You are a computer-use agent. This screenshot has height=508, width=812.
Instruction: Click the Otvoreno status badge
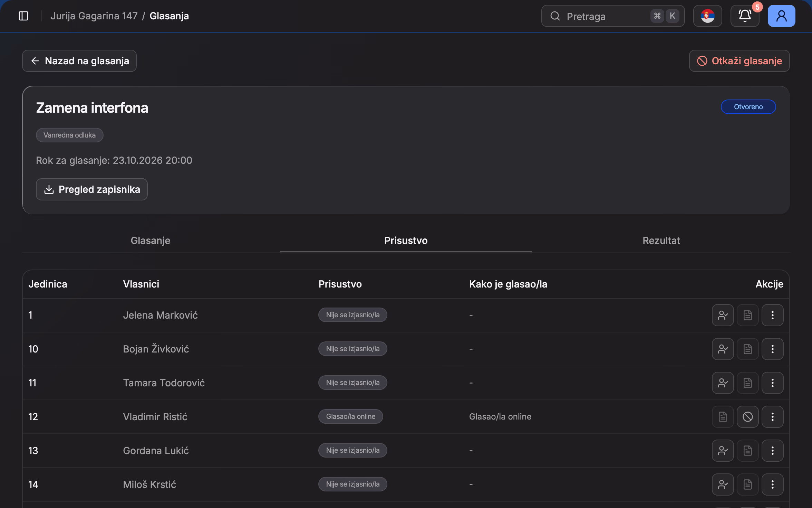click(x=748, y=107)
